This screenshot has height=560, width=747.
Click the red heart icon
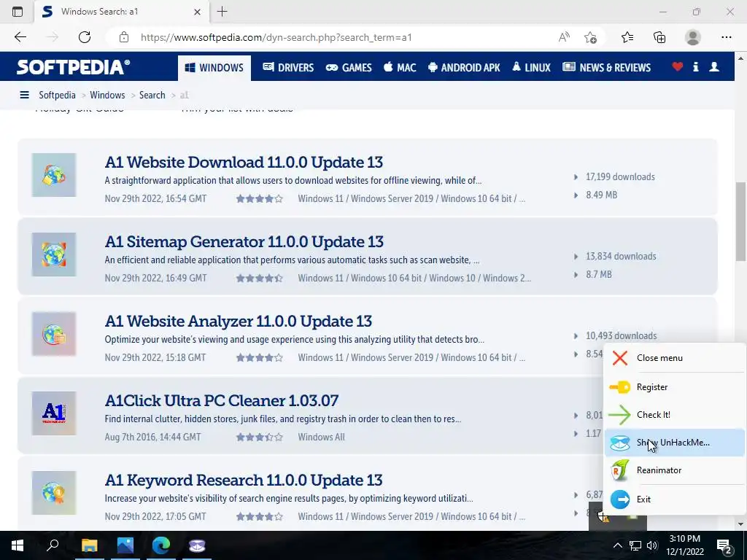click(x=678, y=66)
